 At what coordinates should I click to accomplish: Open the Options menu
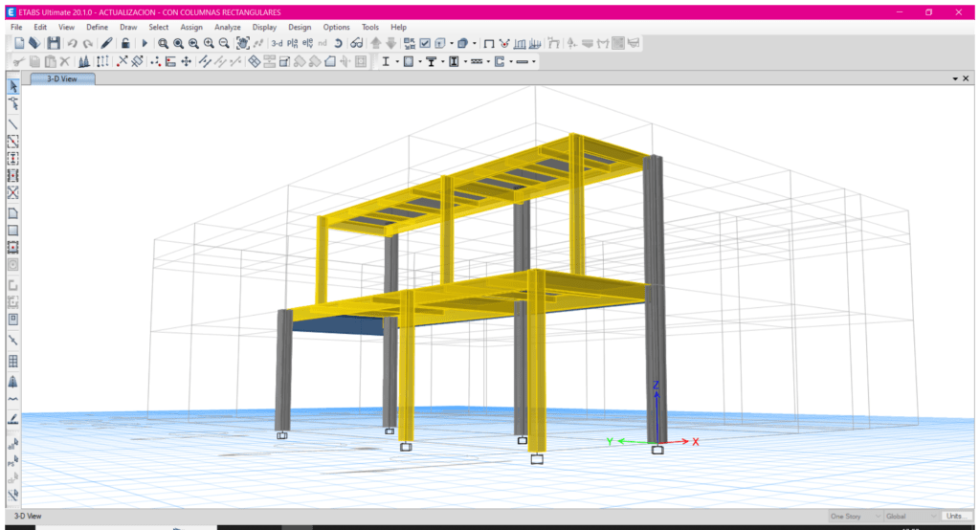pyautogui.click(x=336, y=27)
